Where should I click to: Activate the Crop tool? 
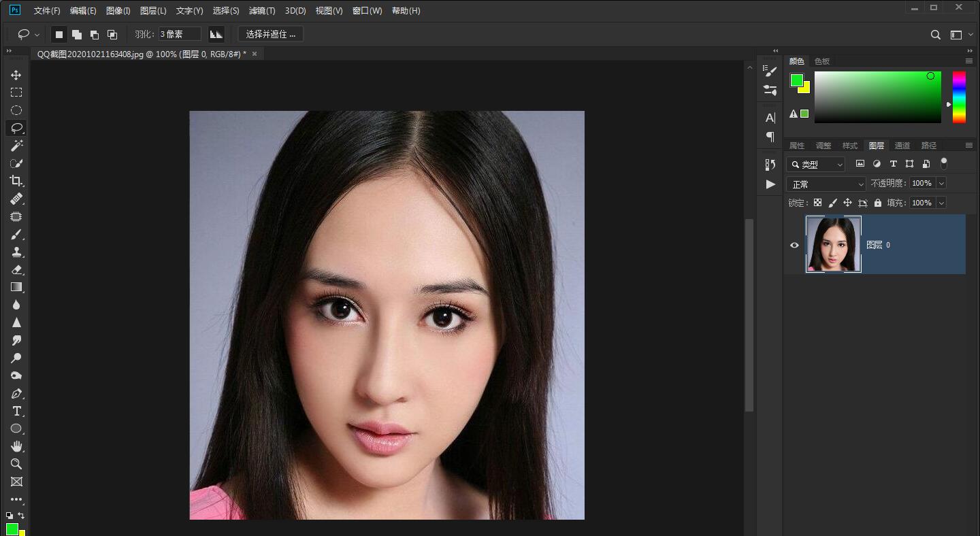[16, 181]
